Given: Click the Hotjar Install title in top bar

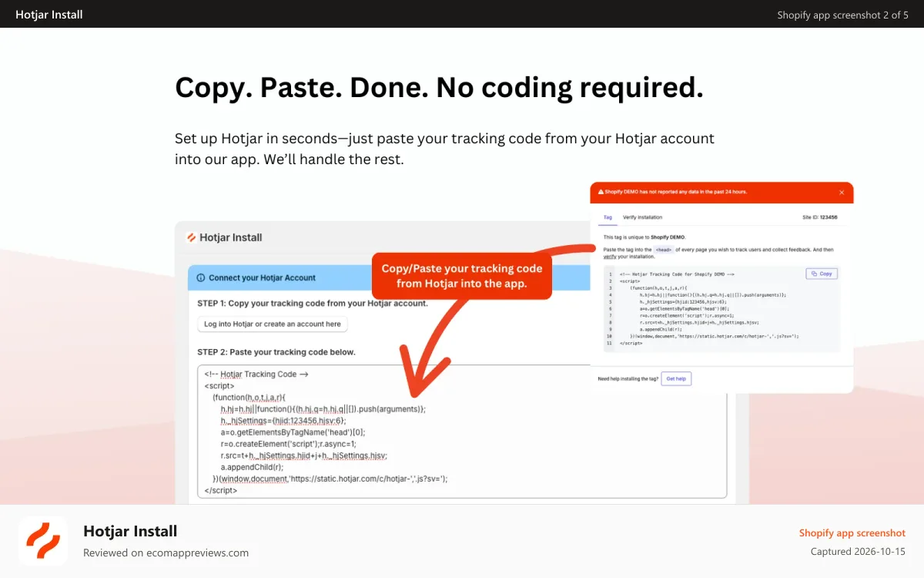Looking at the screenshot, I should click(x=49, y=15).
